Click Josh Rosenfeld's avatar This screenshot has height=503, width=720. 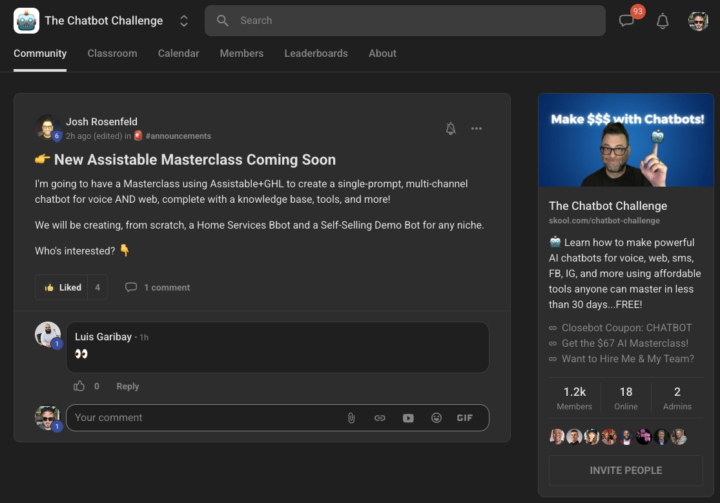[47, 127]
